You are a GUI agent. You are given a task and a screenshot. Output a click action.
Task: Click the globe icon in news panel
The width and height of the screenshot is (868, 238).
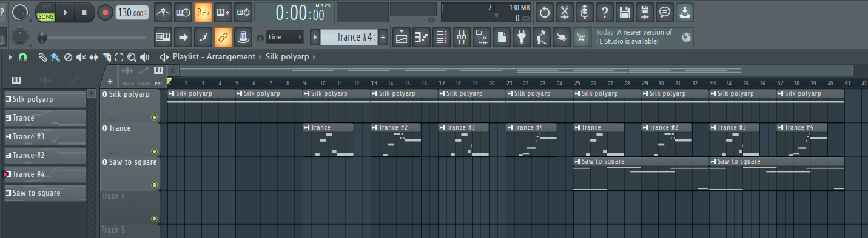(x=687, y=38)
